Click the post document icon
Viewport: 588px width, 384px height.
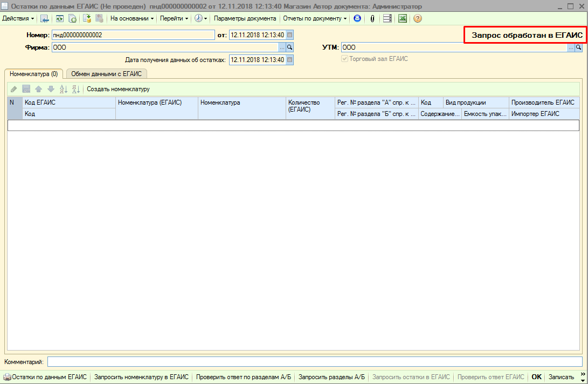[87, 18]
